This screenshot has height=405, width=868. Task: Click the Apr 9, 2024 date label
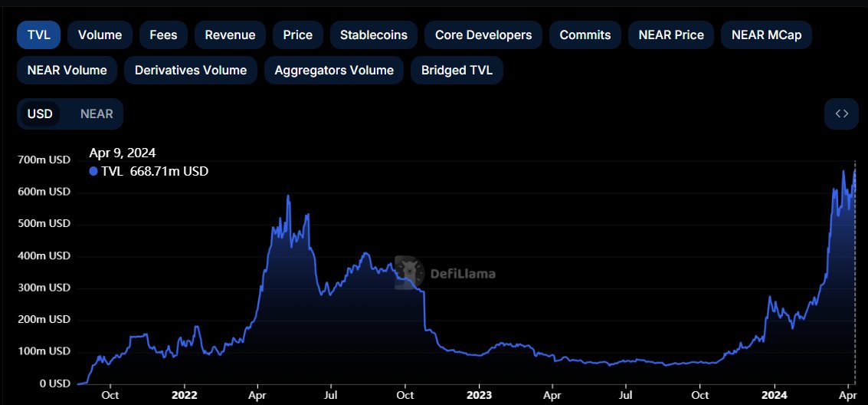click(123, 153)
